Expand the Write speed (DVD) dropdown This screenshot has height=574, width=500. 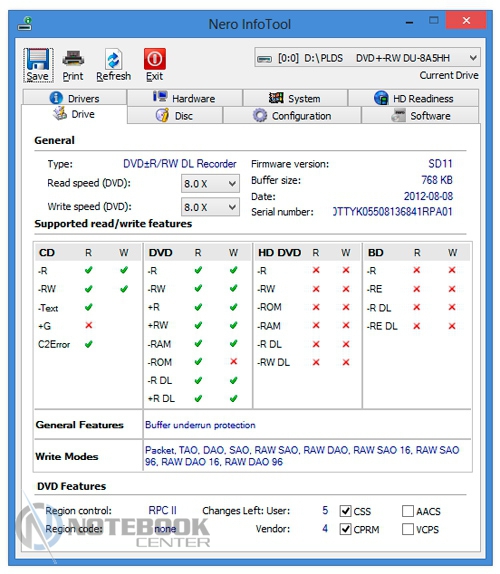tap(210, 207)
